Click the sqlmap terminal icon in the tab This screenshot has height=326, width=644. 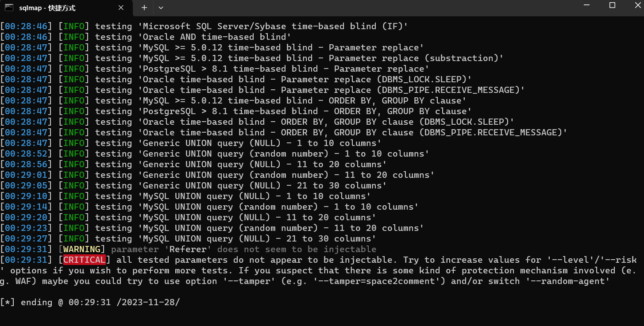click(9, 8)
